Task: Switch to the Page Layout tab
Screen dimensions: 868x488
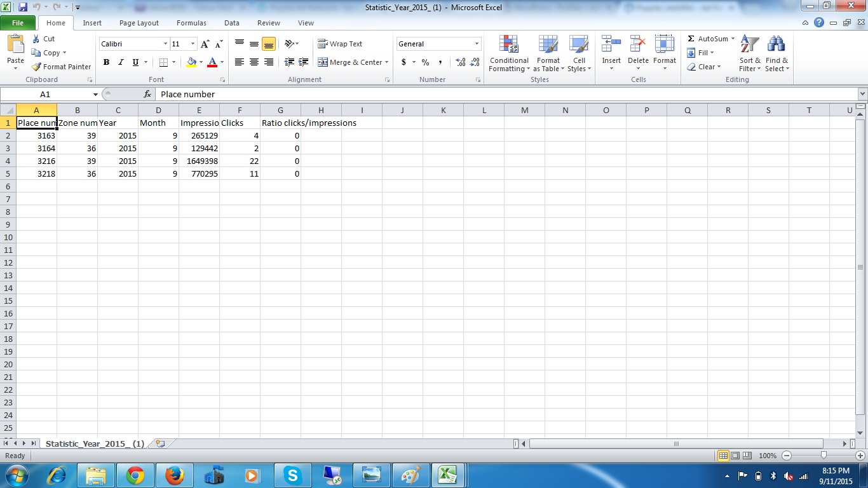Action: pos(139,23)
